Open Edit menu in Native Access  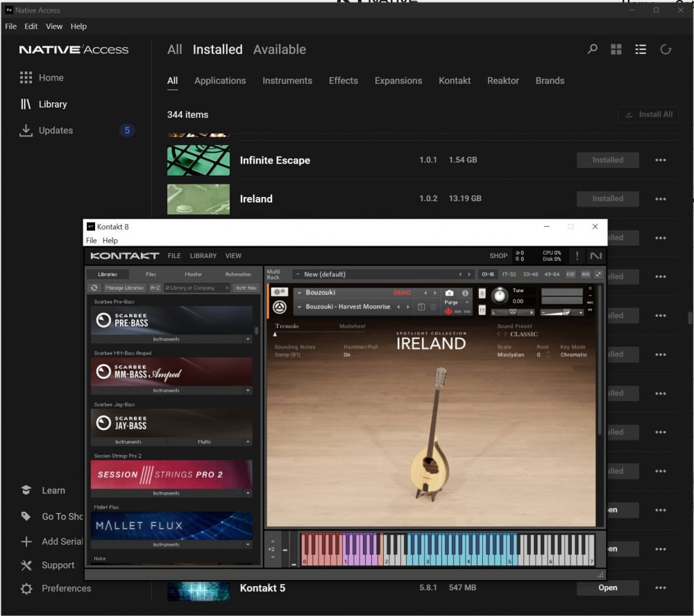click(31, 26)
